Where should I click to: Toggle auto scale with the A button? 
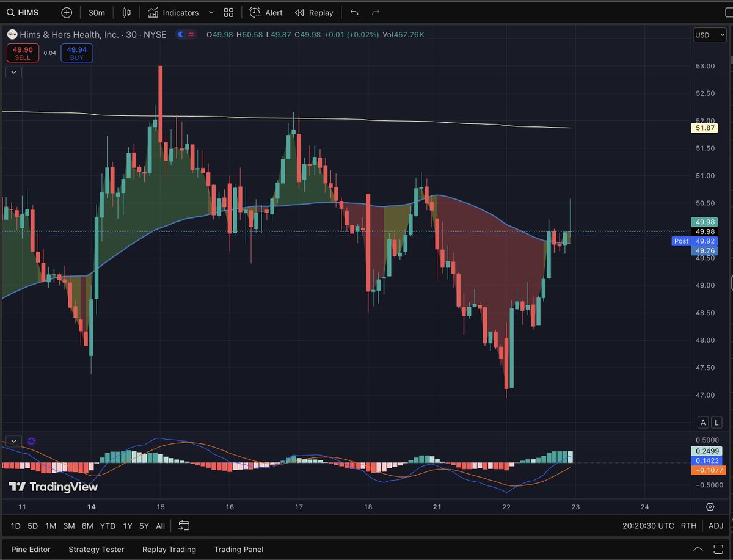[704, 422]
